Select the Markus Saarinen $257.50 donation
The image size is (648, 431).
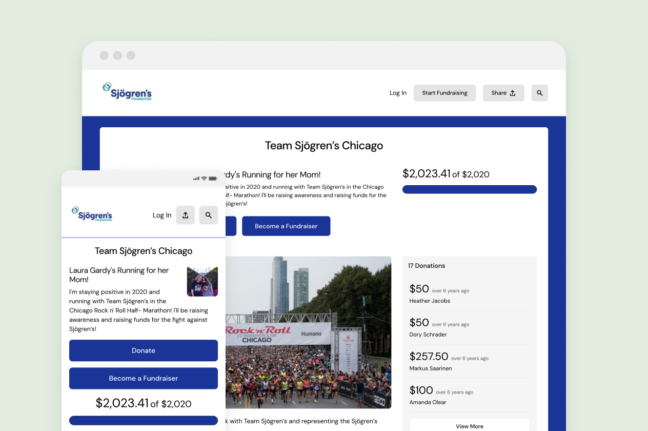(469, 362)
